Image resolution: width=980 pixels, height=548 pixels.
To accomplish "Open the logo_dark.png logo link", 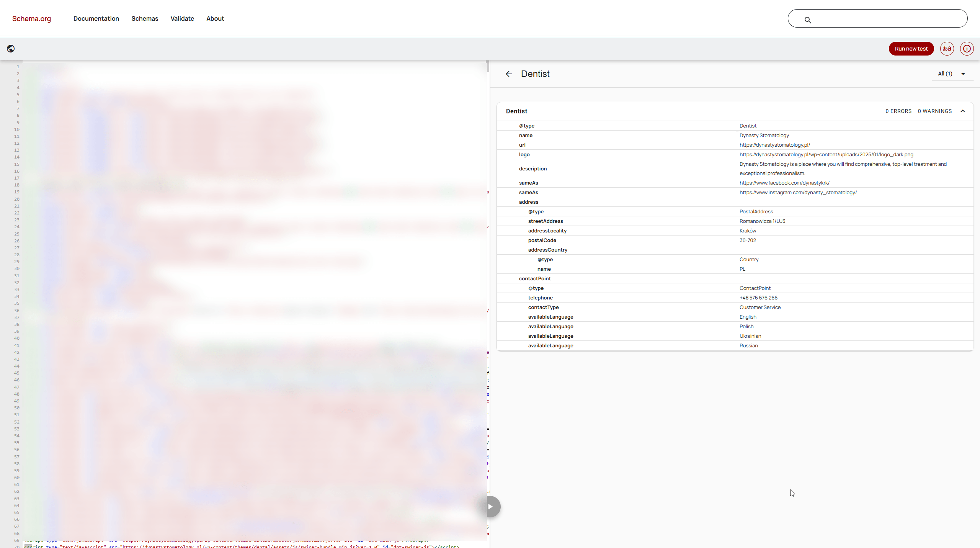I will pyautogui.click(x=826, y=154).
